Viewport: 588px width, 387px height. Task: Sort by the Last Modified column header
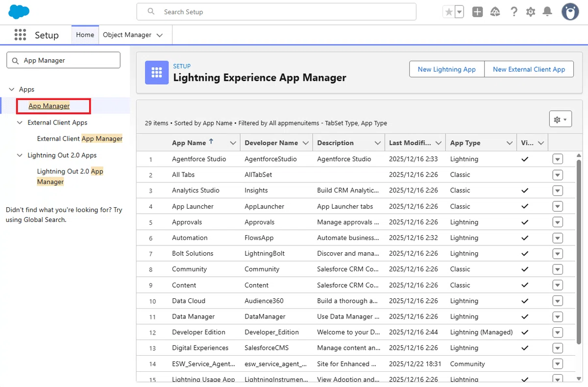click(x=410, y=143)
